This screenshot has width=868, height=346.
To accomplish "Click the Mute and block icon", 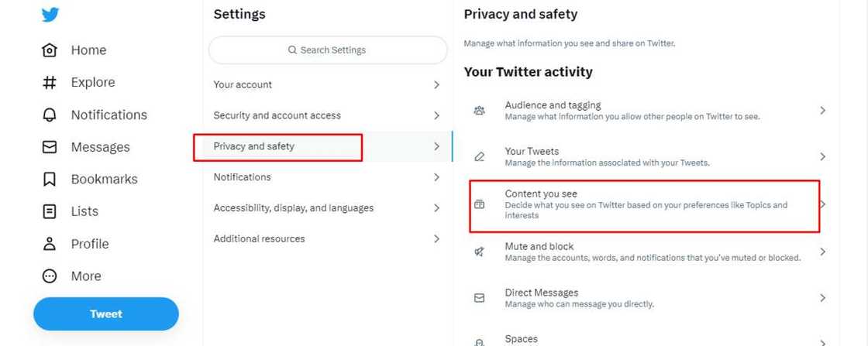I will pyautogui.click(x=479, y=252).
